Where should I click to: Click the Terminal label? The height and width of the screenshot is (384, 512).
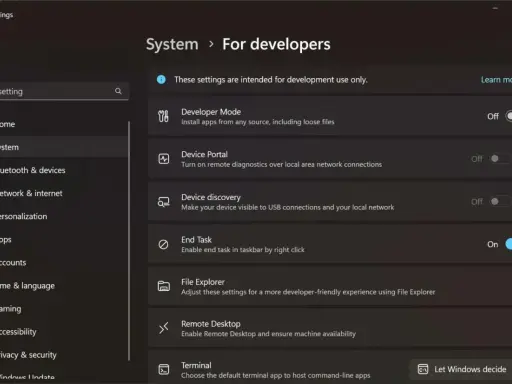(x=196, y=365)
